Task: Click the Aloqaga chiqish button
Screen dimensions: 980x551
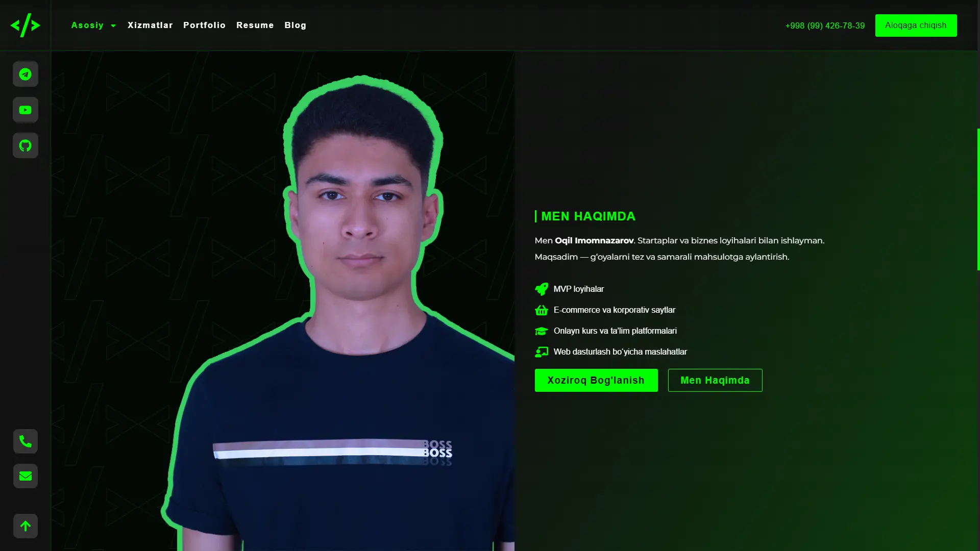Action: pyautogui.click(x=916, y=26)
